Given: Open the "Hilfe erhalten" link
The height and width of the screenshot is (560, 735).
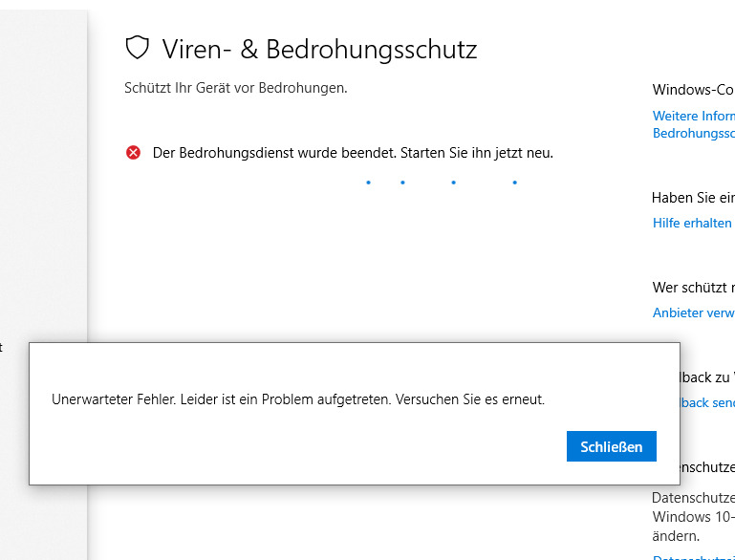Looking at the screenshot, I should click(692, 223).
